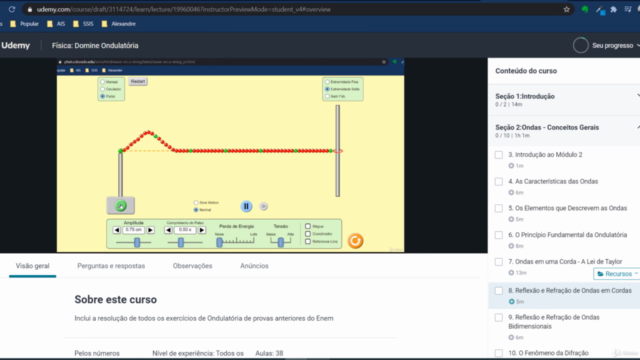Click the Comprimento do Pulso slider handle
The width and height of the screenshot is (640, 360).
[x=181, y=242]
